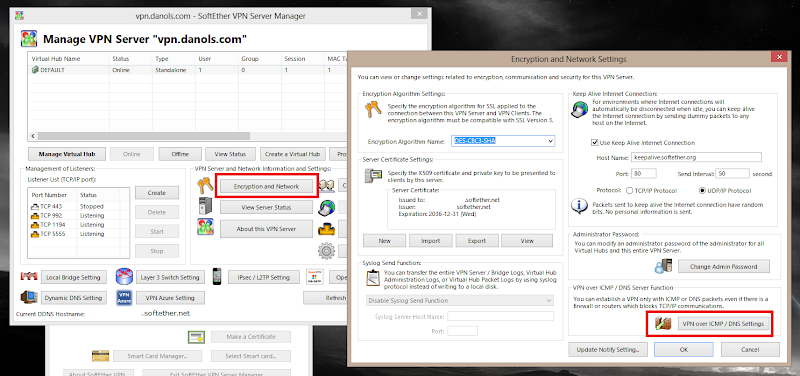800x376 pixels.
Task: Click the Manage VPN Server header icon
Action: point(29,39)
